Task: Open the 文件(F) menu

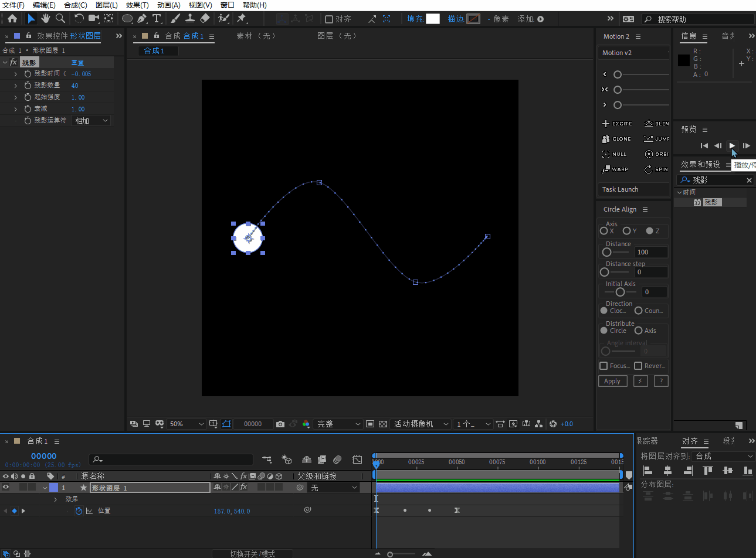Action: coord(13,5)
